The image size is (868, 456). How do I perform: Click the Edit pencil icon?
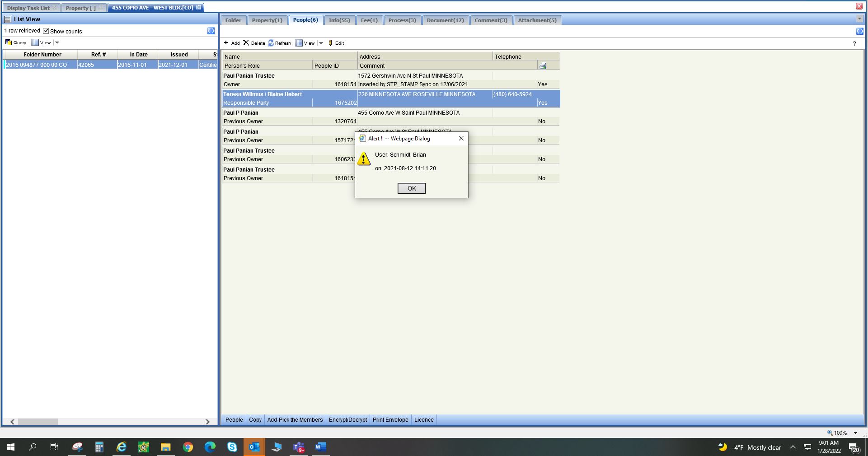[330, 43]
